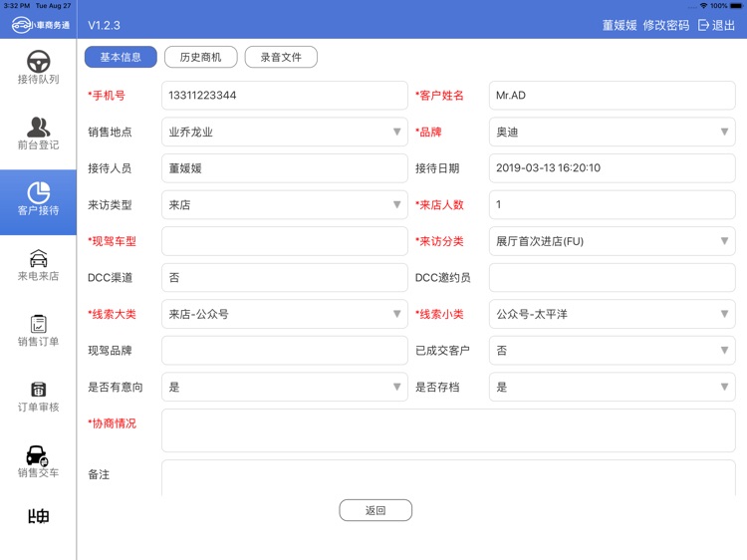Click the 返回 button

point(375,510)
